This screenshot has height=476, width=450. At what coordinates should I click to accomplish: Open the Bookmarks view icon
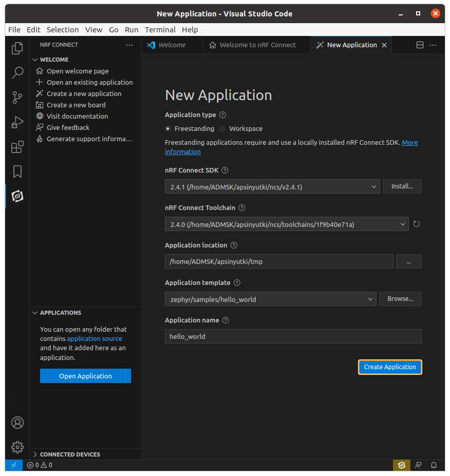[x=17, y=172]
